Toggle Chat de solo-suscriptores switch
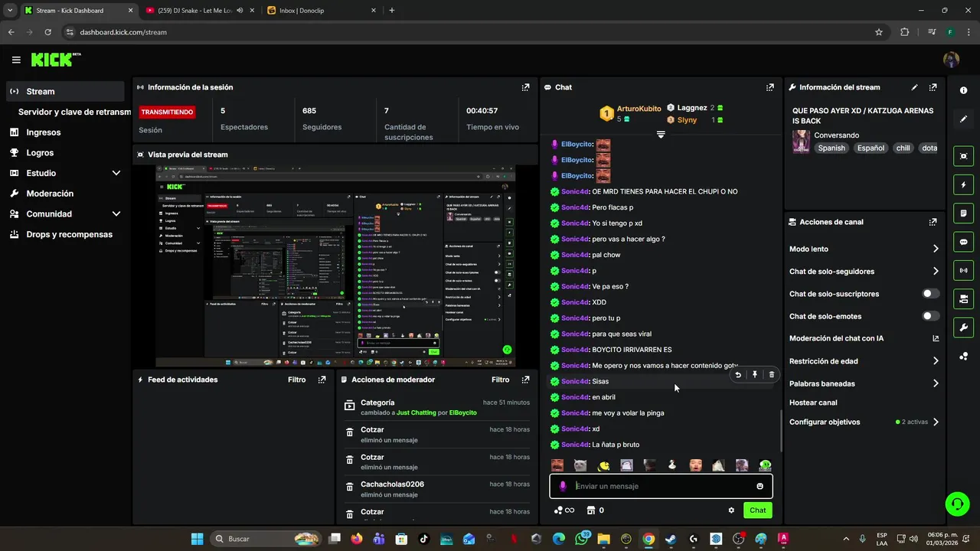Viewport: 980px width, 551px height. point(931,294)
